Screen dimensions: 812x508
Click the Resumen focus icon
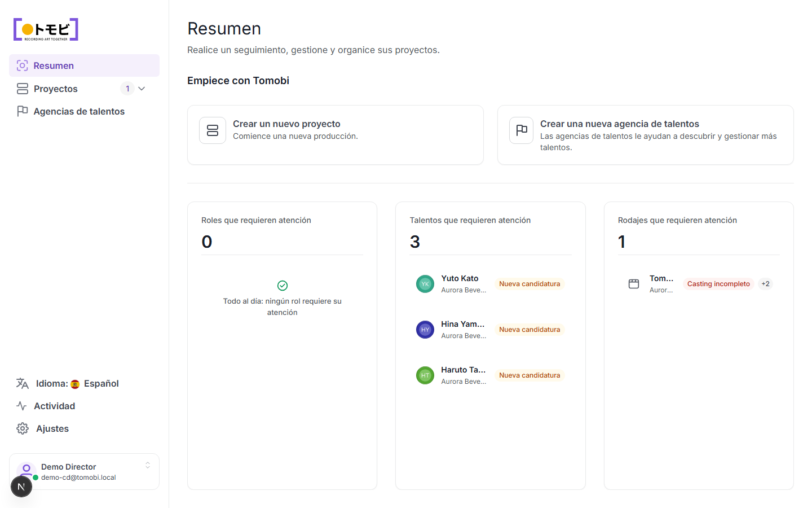coord(22,65)
